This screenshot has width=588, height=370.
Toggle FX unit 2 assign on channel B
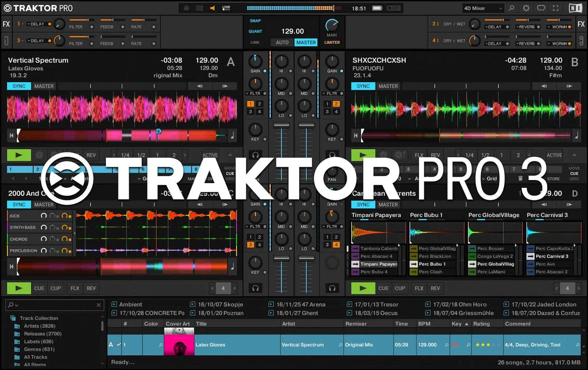[336, 104]
